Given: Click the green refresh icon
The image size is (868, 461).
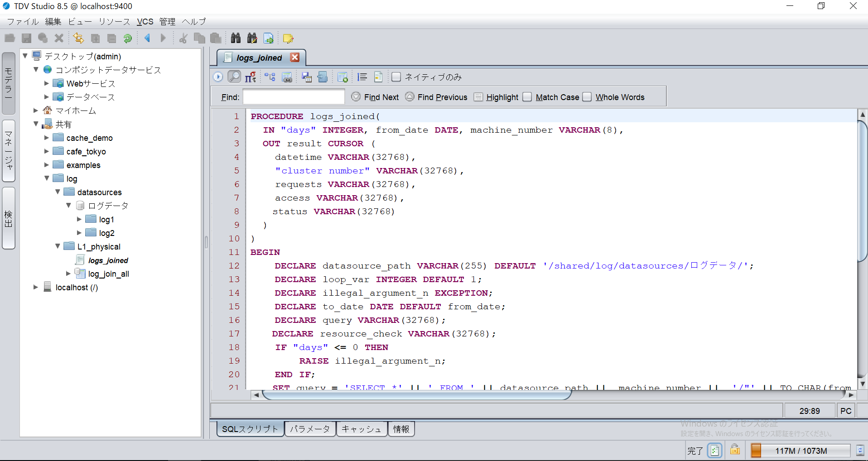Looking at the screenshot, I should click(x=128, y=38).
